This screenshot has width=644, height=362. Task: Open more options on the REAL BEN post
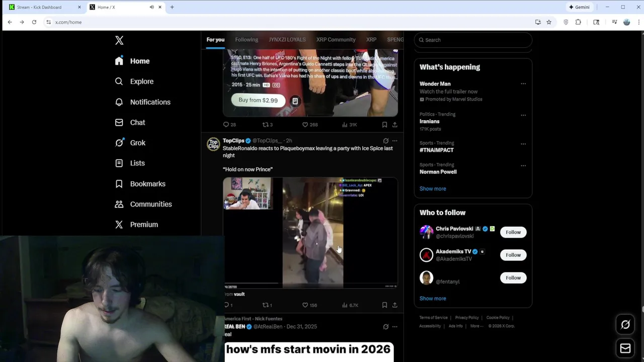pos(395,327)
